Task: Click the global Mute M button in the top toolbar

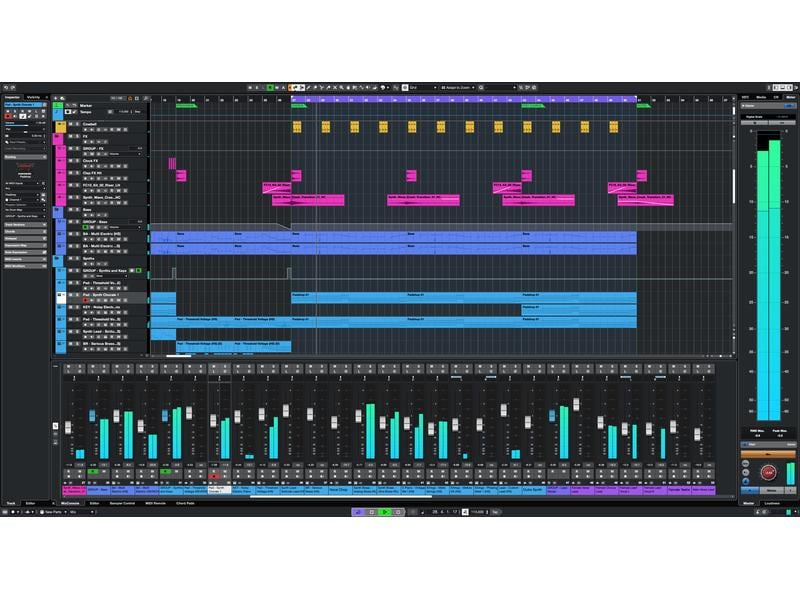Action: pos(251,88)
